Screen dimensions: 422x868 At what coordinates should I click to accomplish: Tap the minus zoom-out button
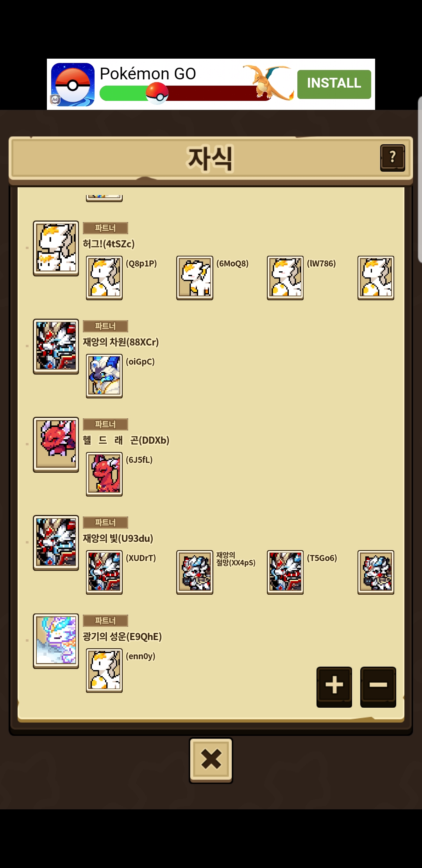378,687
